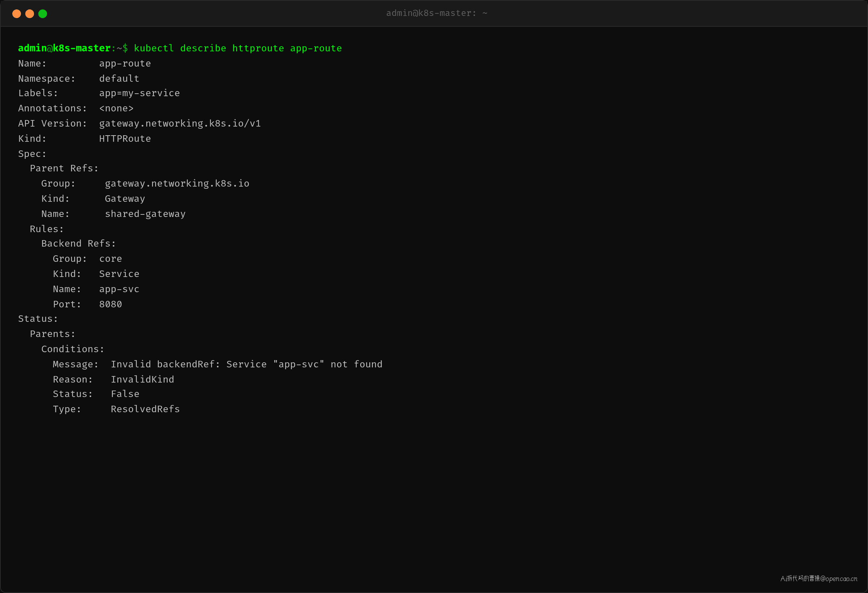Click the Labels: field label
This screenshot has width=868, height=593.
pyautogui.click(x=38, y=93)
